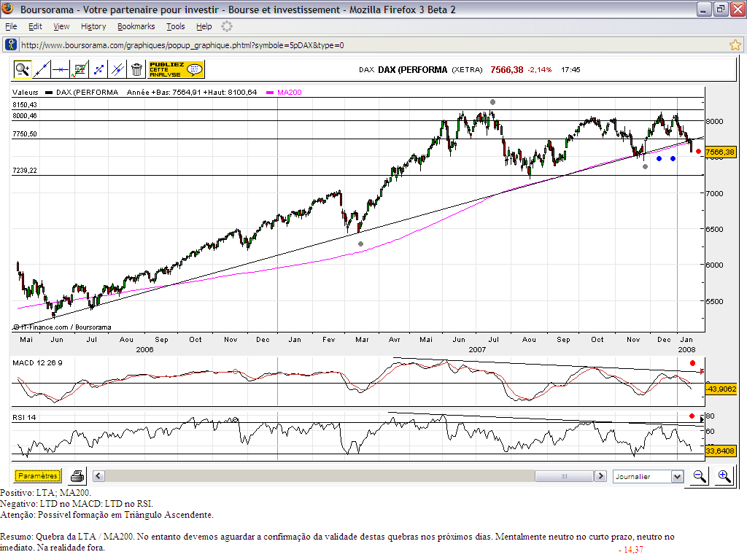Click the MA200 legend label
The width and height of the screenshot is (747, 560).
[x=289, y=93]
